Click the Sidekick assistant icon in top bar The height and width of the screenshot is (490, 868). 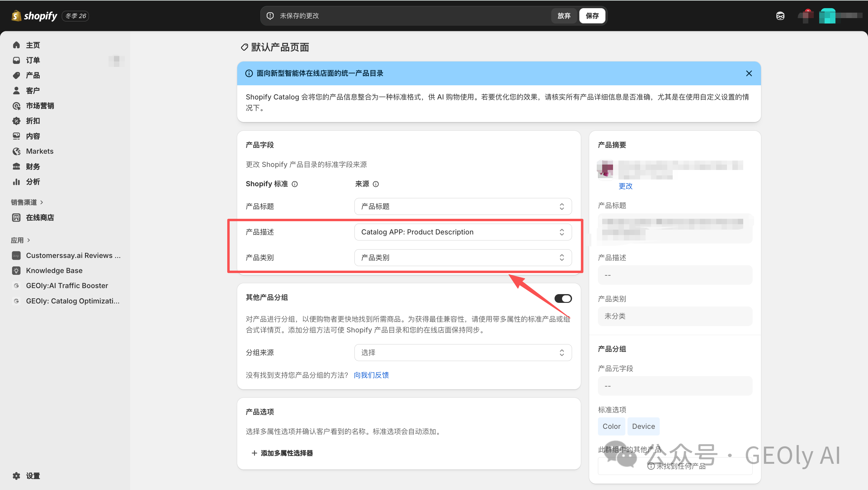point(780,16)
